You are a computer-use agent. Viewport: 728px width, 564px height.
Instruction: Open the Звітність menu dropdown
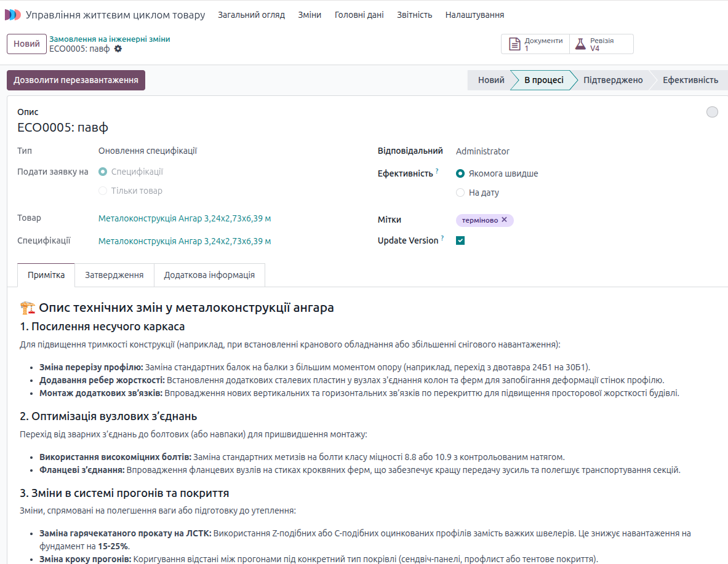(x=414, y=15)
